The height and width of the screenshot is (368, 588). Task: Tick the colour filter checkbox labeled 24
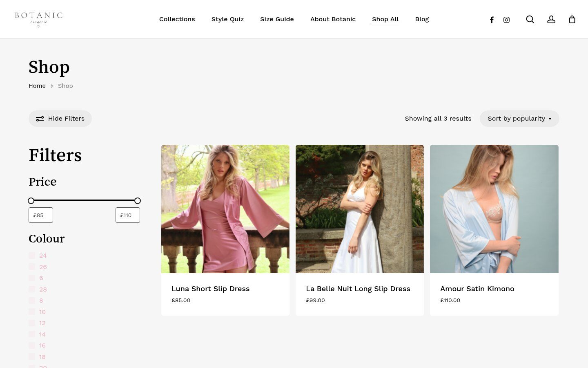point(32,256)
